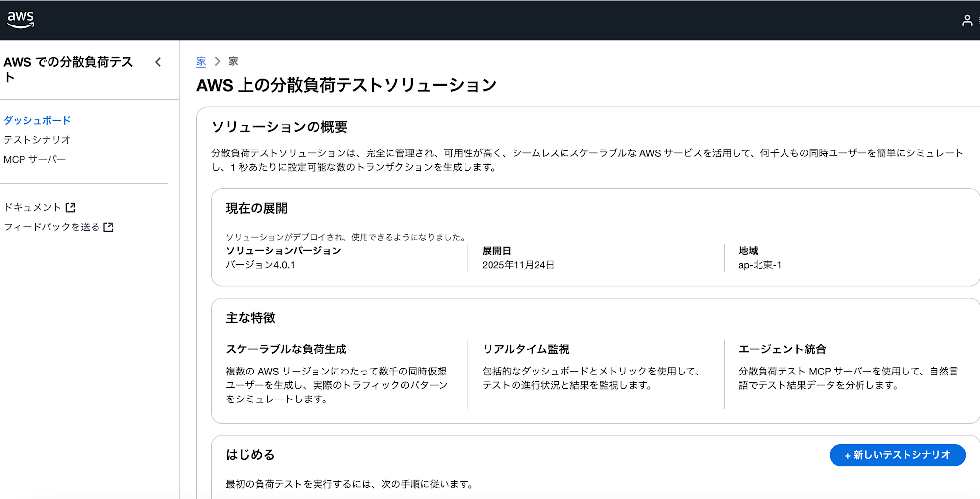
Task: Click the first 家 breadcrumb link
Action: coord(201,61)
